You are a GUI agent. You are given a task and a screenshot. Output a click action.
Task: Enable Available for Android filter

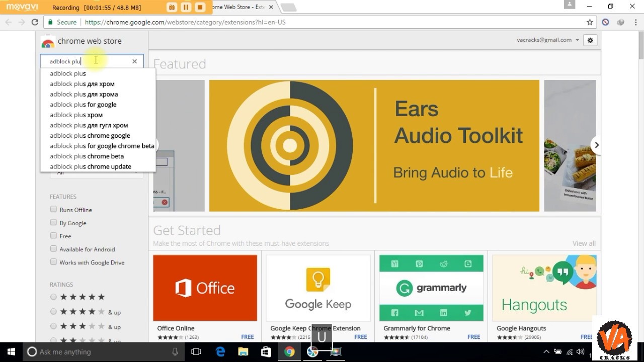53,248
